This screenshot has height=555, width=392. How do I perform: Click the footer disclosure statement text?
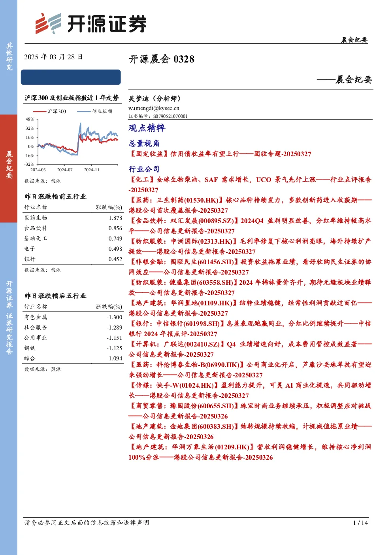tap(87, 523)
